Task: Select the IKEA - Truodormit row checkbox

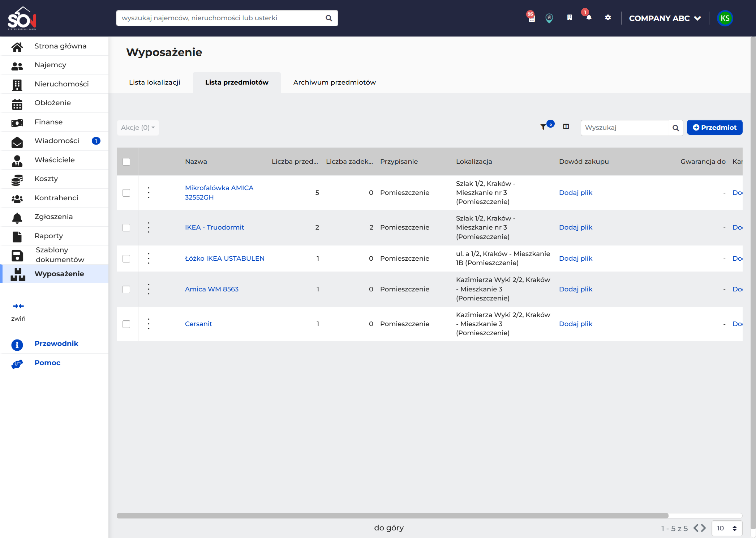Action: pos(126,227)
